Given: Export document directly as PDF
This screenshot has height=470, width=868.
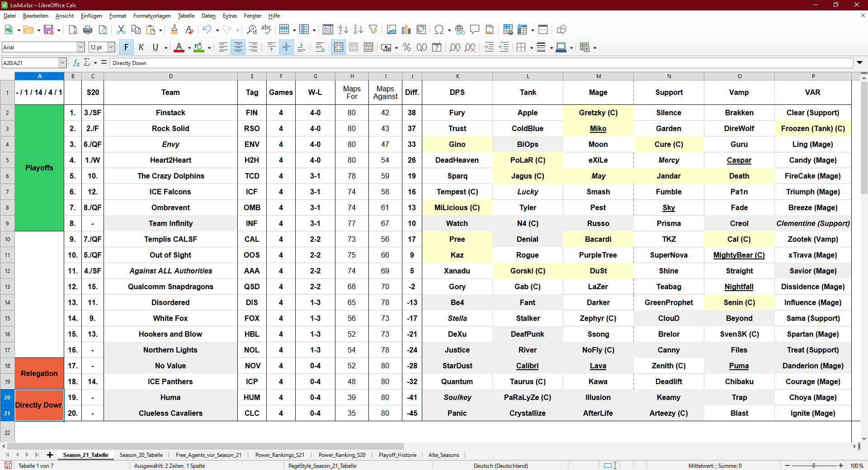Looking at the screenshot, I should click(73, 30).
